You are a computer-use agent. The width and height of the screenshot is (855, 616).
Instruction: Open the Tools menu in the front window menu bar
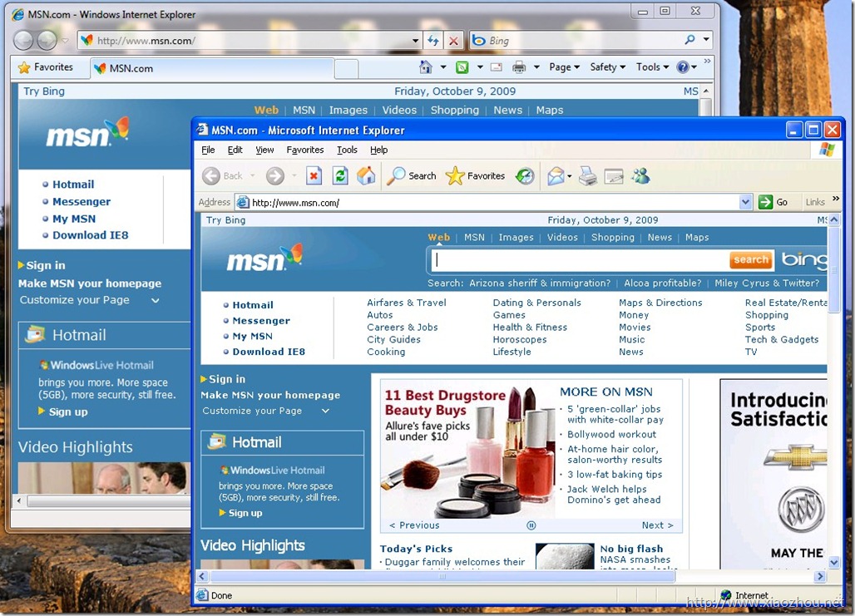click(x=347, y=150)
